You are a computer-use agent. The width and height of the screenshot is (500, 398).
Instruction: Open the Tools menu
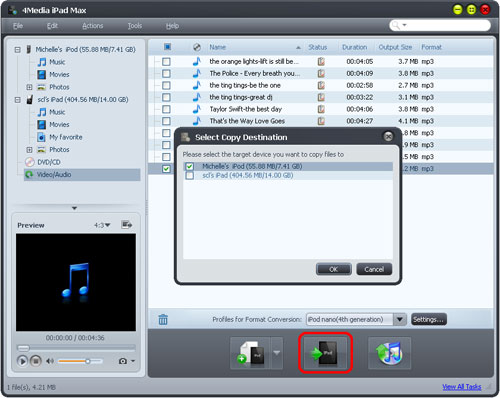[x=135, y=26]
